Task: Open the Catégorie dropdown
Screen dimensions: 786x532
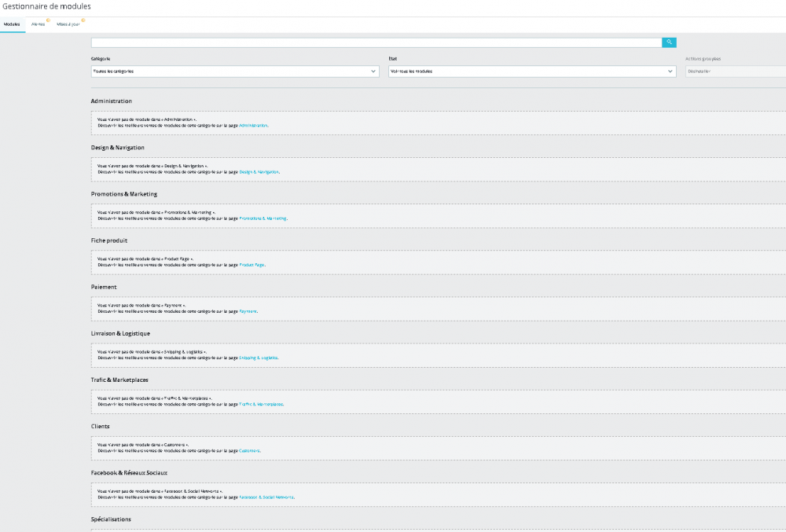Action: coord(235,72)
